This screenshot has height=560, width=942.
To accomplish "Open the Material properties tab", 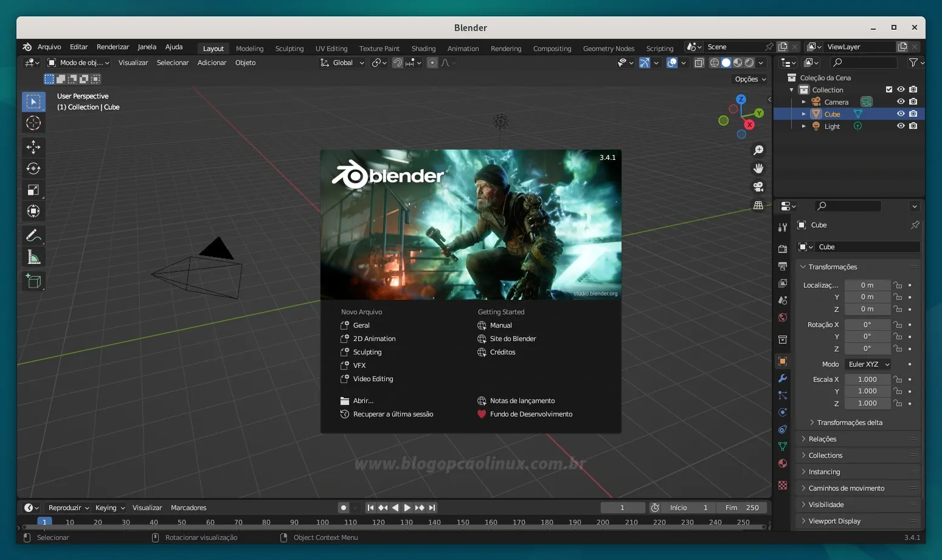I will point(783,463).
